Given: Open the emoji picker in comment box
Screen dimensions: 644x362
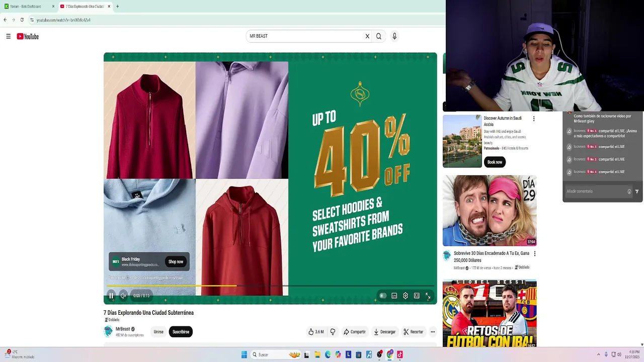Looking at the screenshot, I should (x=629, y=192).
